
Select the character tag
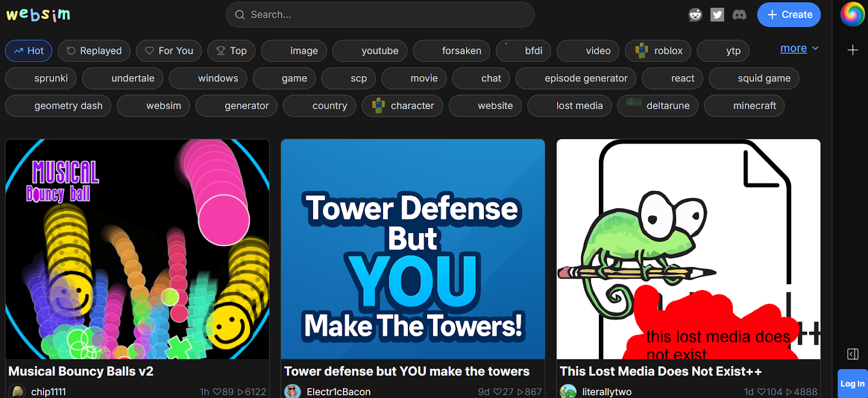click(x=402, y=106)
